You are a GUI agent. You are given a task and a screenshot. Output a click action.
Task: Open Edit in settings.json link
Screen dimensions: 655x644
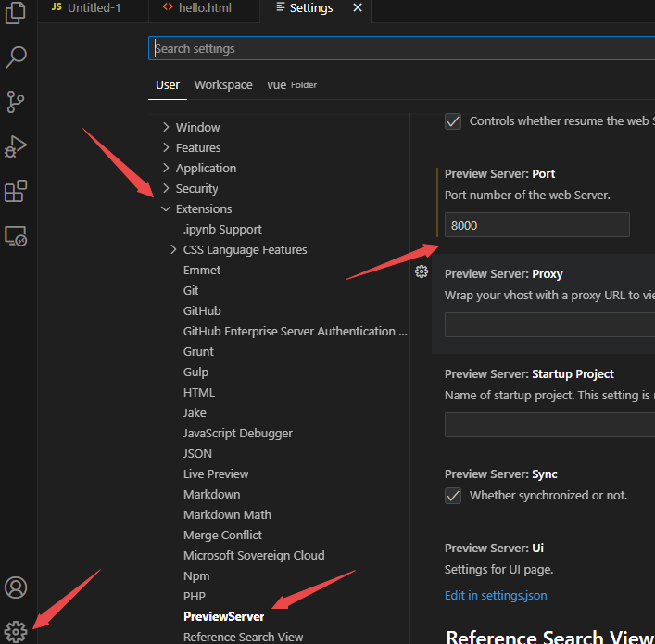(496, 595)
